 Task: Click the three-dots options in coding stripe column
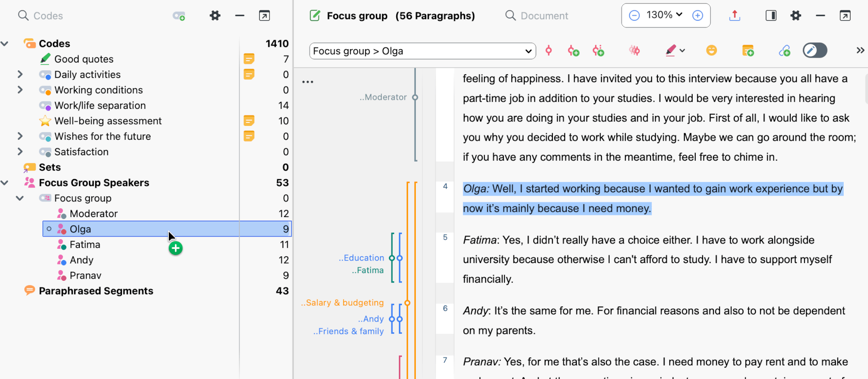(308, 82)
